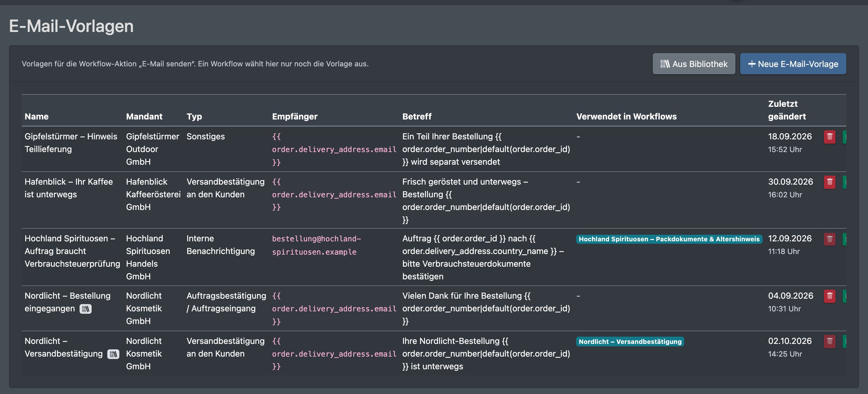Click Auftragsbestätigung / Auftragseingang type cell

pyautogui.click(x=226, y=302)
